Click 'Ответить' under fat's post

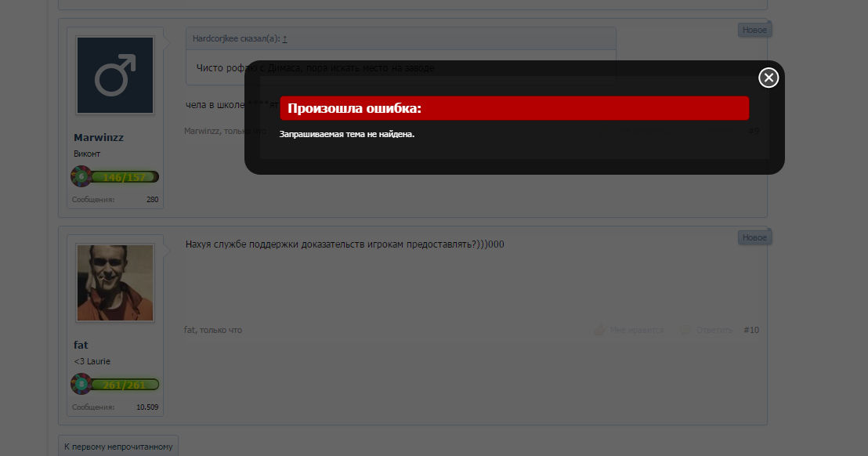[714, 330]
